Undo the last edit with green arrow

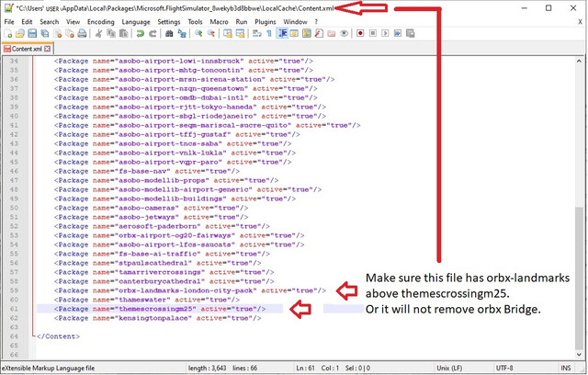click(x=141, y=34)
